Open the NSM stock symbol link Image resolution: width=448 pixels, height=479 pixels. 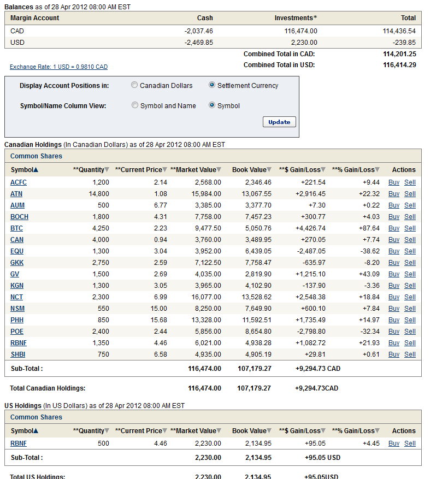point(17,309)
